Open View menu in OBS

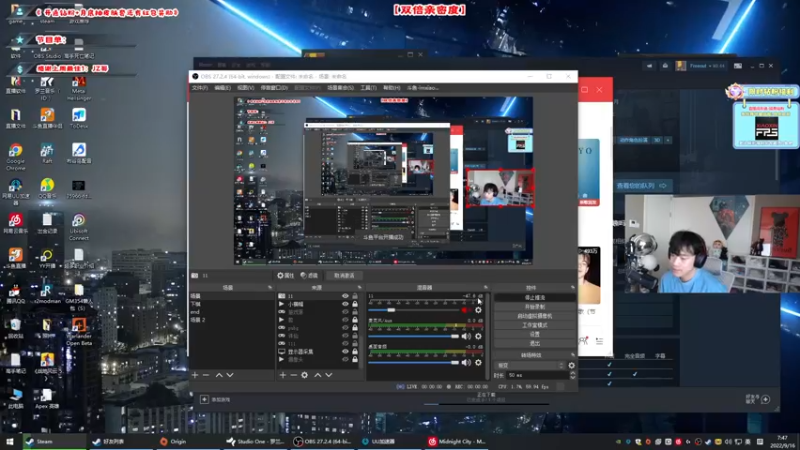pyautogui.click(x=245, y=88)
